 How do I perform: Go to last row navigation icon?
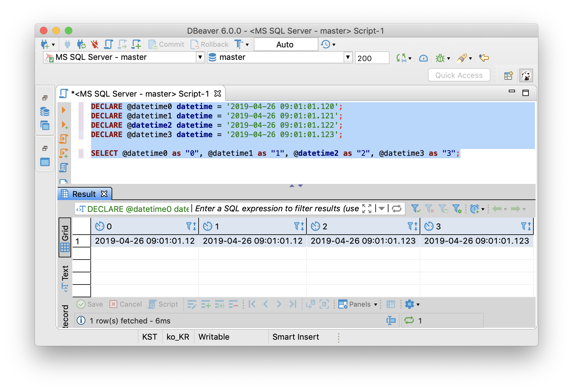click(293, 304)
